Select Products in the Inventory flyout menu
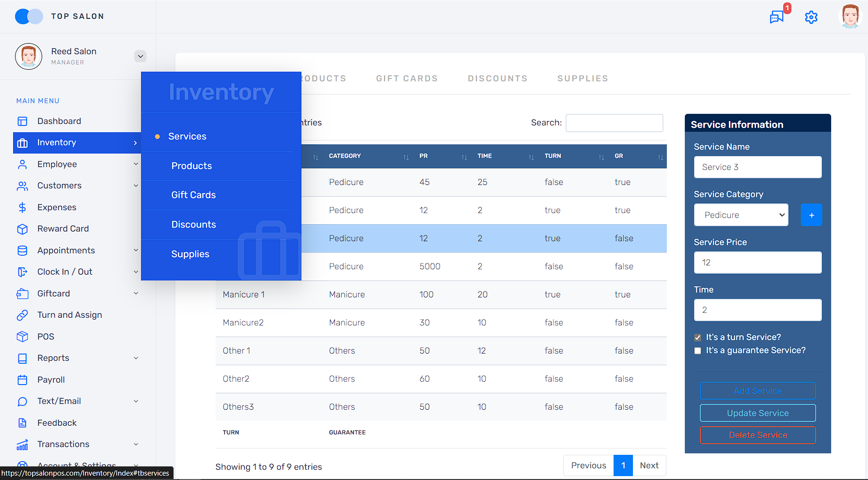This screenshot has width=868, height=480. click(191, 166)
